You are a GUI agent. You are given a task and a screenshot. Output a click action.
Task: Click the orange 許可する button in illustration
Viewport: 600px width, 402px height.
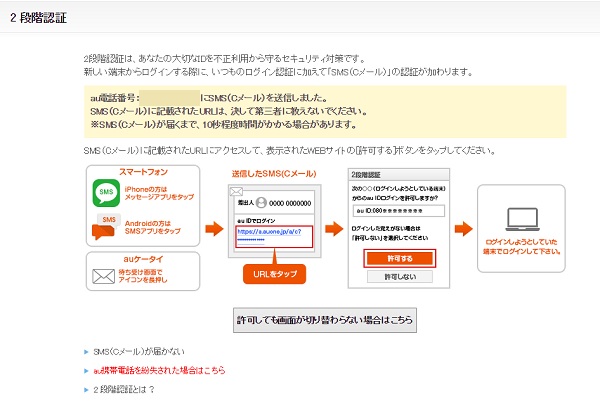coord(399,259)
